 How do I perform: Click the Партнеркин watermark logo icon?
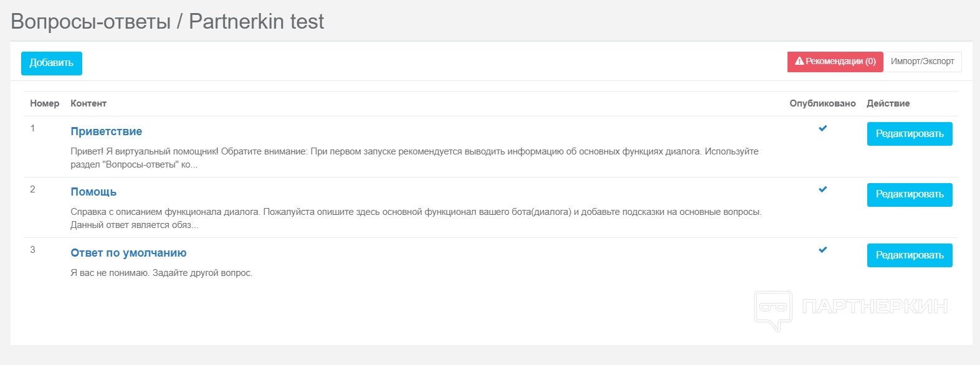tap(773, 310)
